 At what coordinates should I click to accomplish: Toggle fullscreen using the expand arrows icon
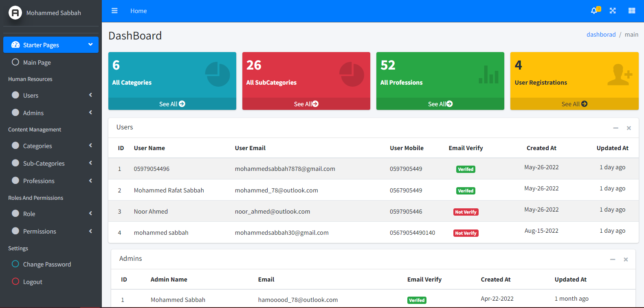[613, 11]
